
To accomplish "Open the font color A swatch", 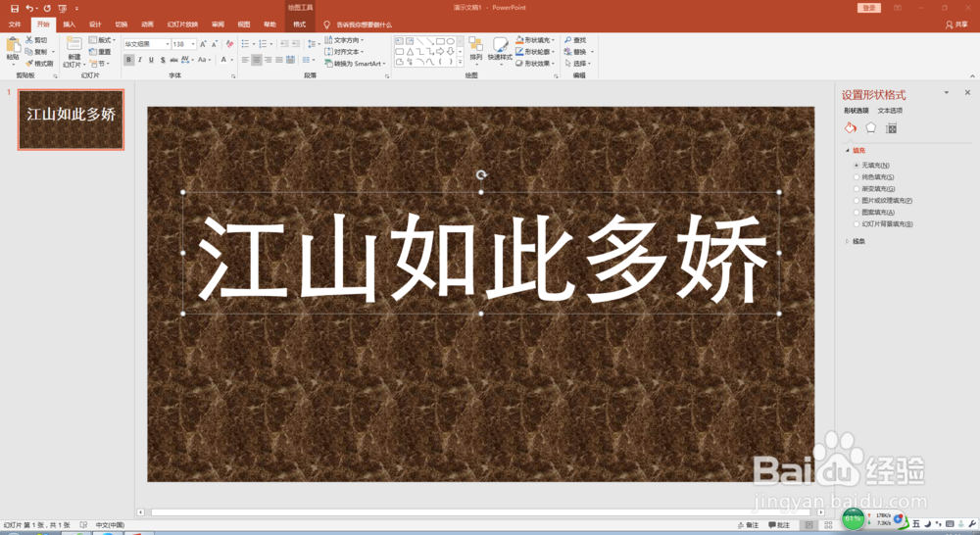I will click(x=223, y=60).
